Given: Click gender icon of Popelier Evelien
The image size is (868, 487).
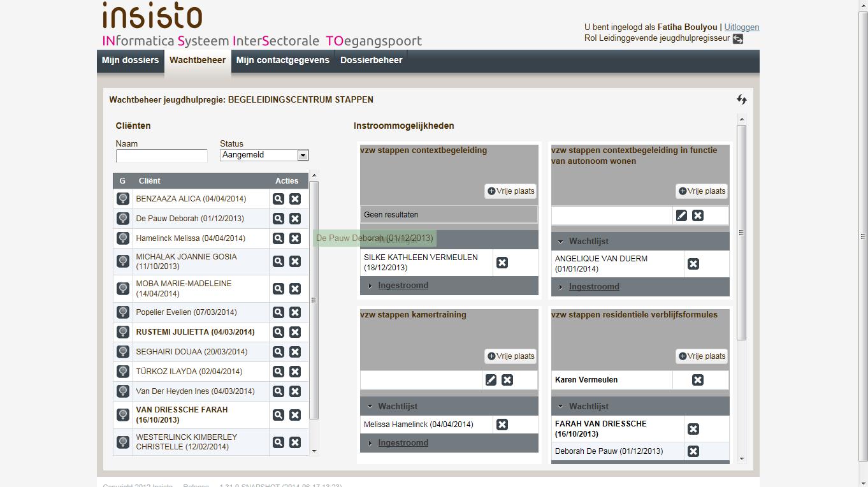Looking at the screenshot, I should click(x=123, y=312).
